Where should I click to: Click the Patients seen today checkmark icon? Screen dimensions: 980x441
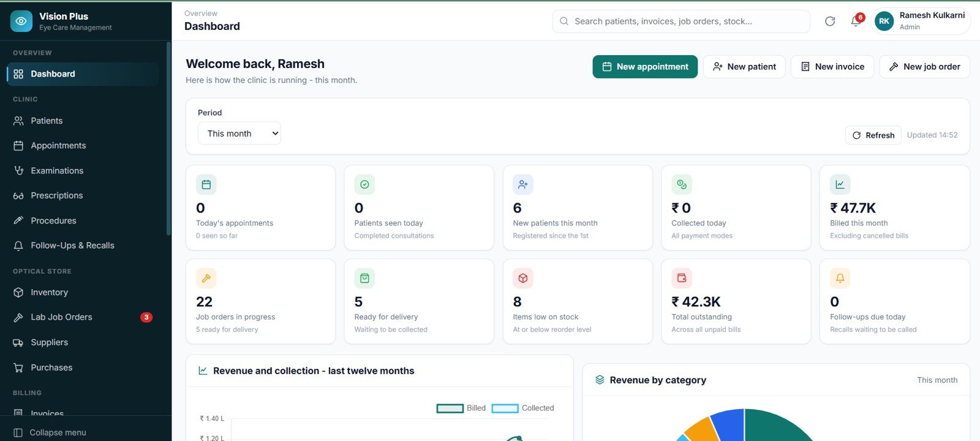[364, 184]
